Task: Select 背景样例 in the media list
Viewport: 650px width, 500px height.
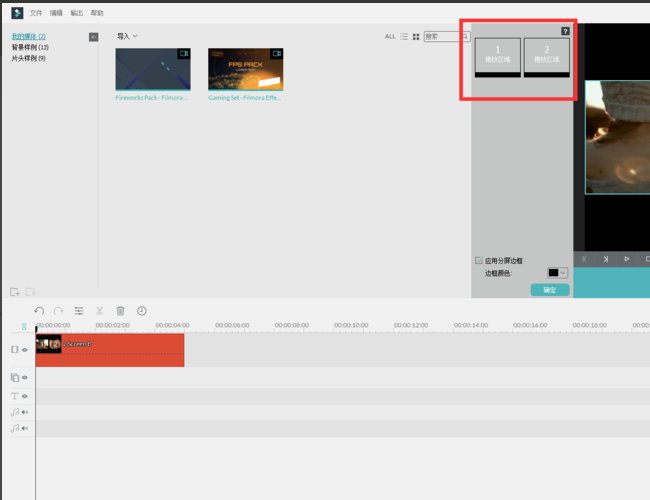Action: (x=29, y=47)
